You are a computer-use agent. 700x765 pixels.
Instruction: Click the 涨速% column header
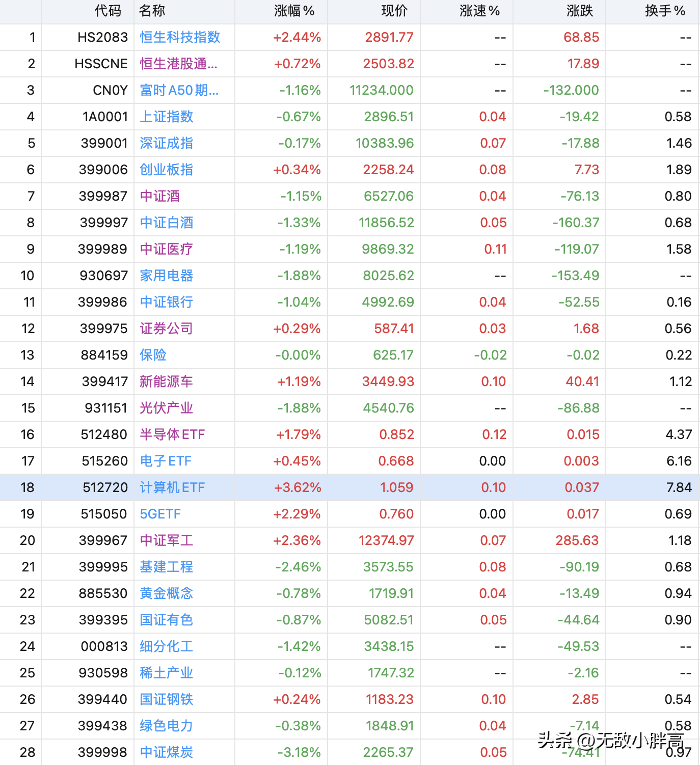(479, 11)
